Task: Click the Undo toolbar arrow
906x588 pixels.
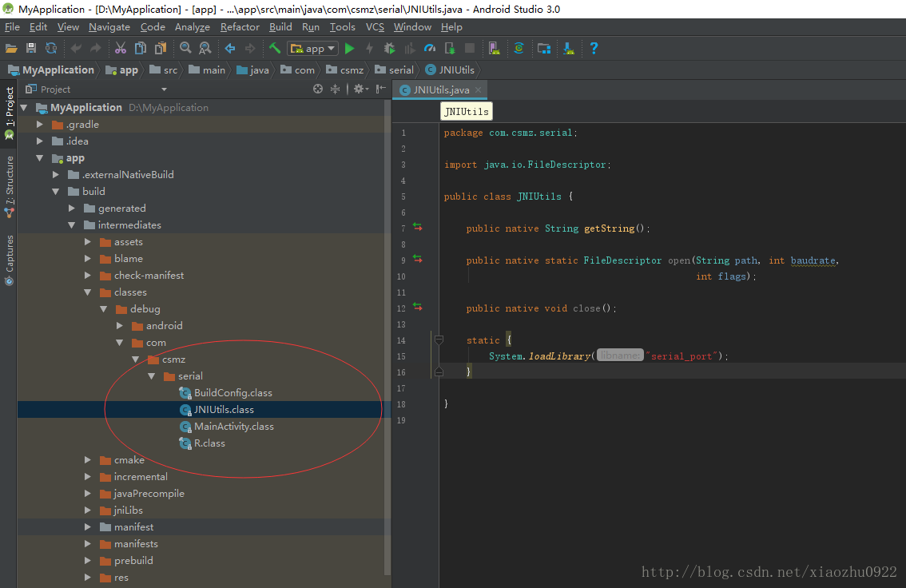Action: 76,49
